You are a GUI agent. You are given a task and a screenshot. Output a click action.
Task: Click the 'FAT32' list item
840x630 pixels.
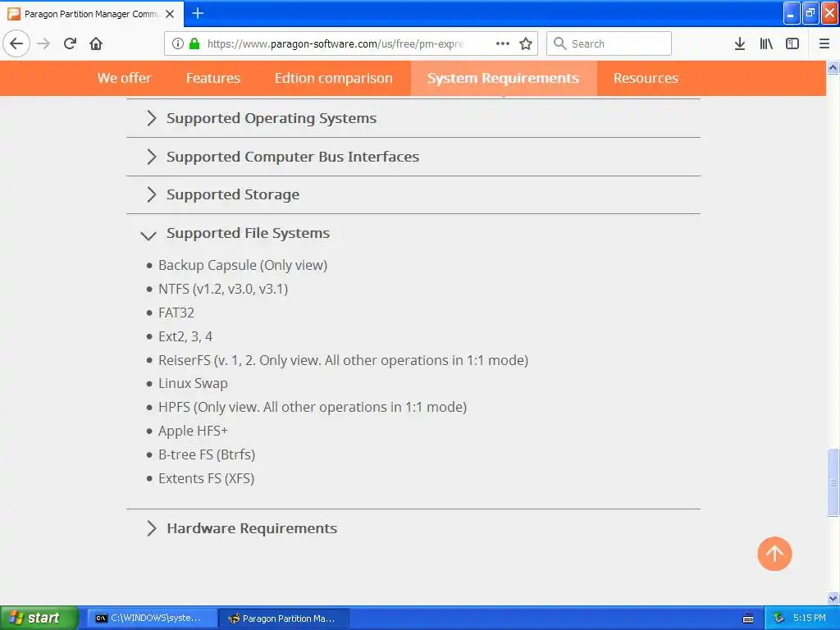tap(176, 313)
